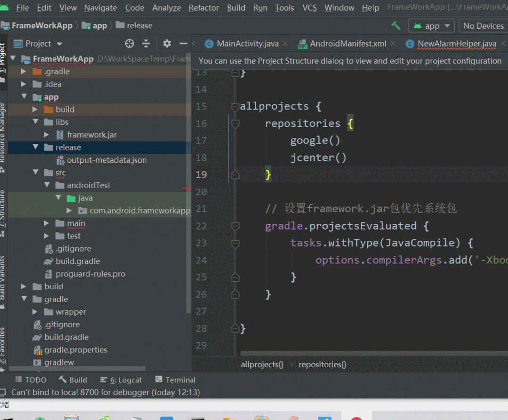Hide the Project panel with minus icon
The width and height of the screenshot is (508, 420).
(x=183, y=43)
